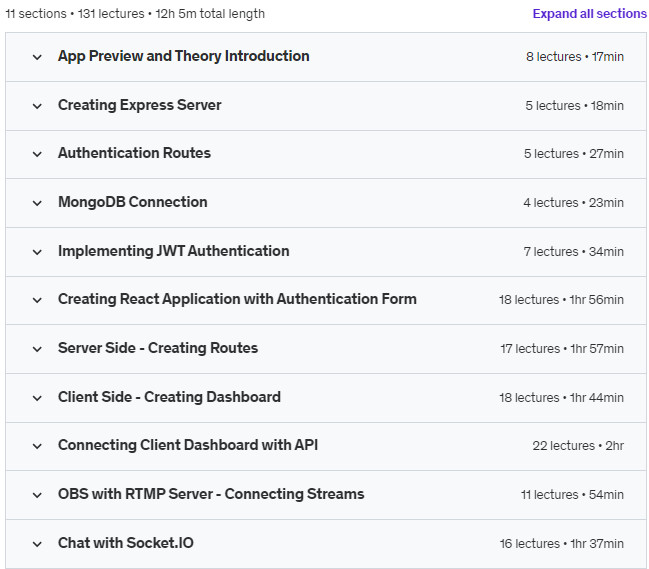Expand chevron for Client Side - Creating Dashboard
This screenshot has width=649, height=569.
pos(37,398)
